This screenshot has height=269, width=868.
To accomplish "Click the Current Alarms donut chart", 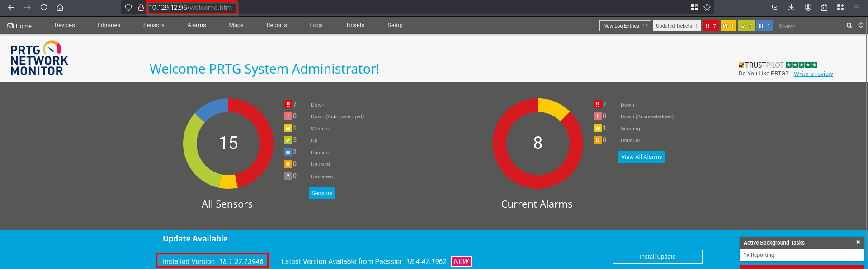I will [x=538, y=144].
